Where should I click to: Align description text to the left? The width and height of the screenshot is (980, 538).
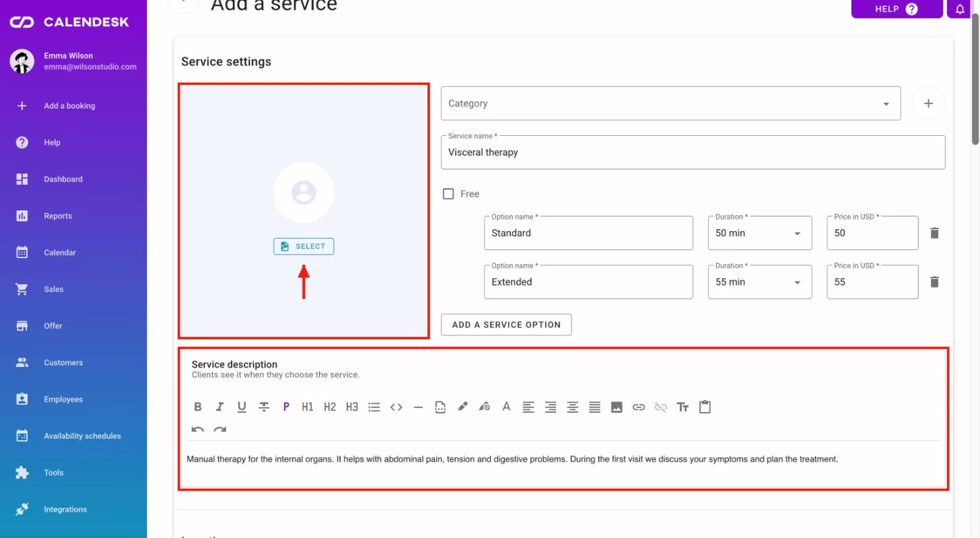pyautogui.click(x=528, y=407)
